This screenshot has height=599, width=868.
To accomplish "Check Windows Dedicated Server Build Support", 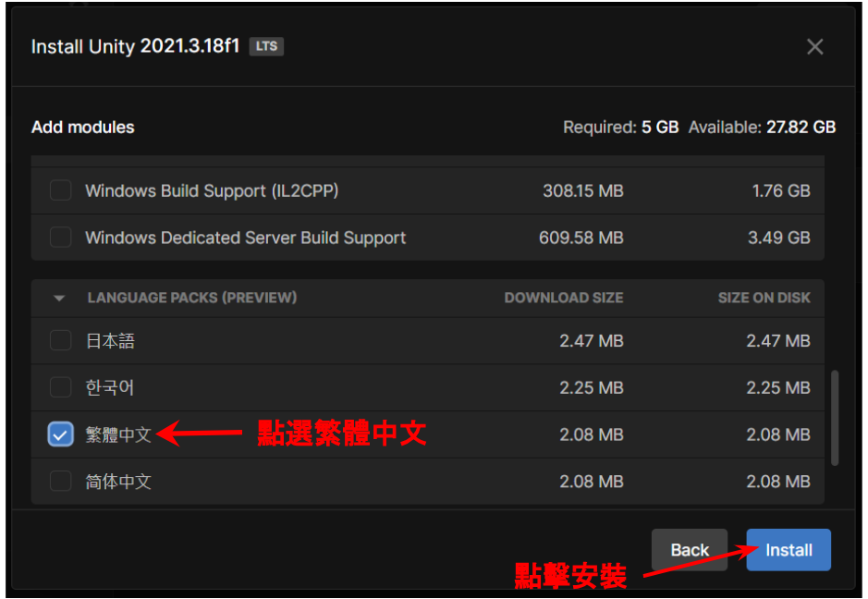I will pyautogui.click(x=60, y=238).
